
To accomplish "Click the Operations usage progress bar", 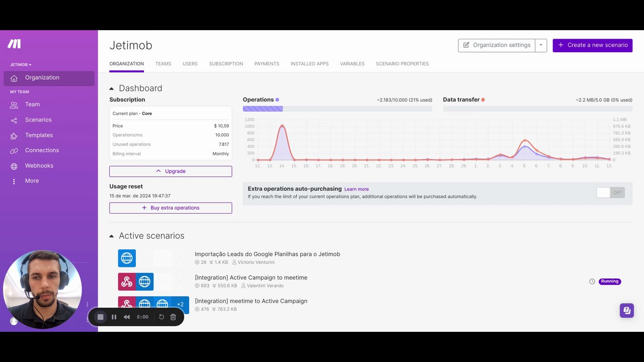I will 337,109.
